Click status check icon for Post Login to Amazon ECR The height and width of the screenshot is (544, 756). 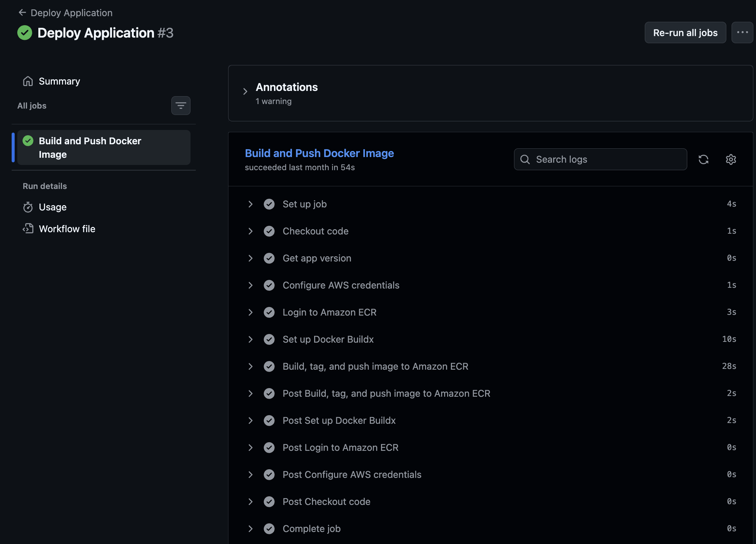pos(269,447)
